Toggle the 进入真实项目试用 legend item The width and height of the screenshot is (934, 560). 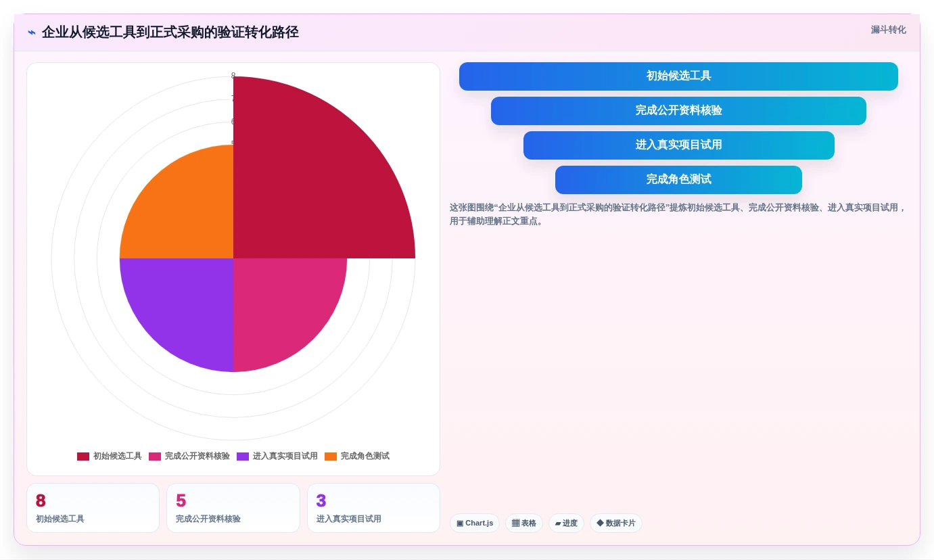(277, 457)
